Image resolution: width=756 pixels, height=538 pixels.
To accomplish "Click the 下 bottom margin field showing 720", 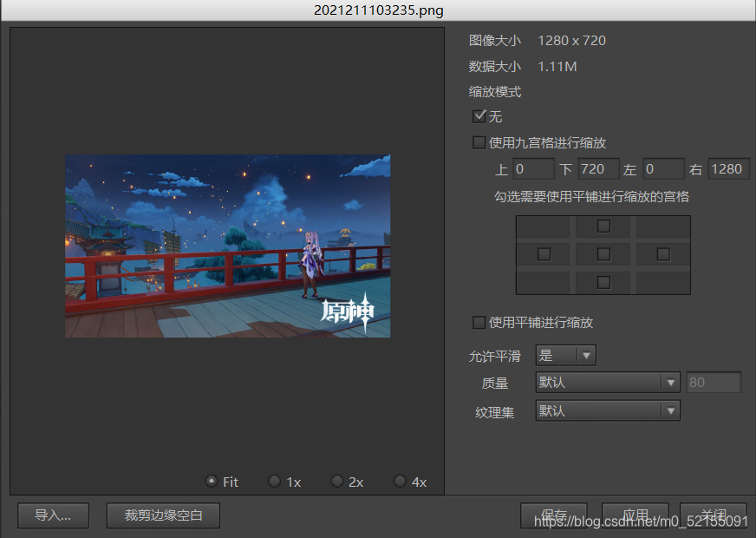I will [x=598, y=169].
